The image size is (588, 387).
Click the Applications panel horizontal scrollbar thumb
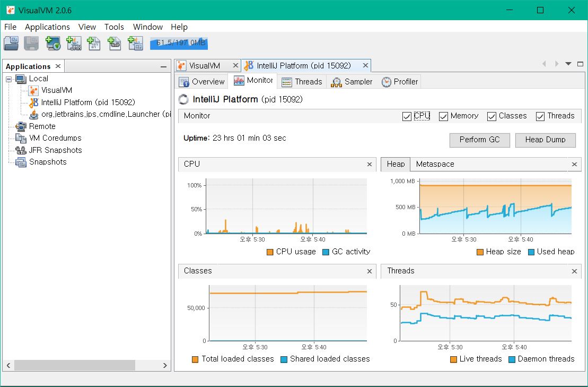click(74, 365)
